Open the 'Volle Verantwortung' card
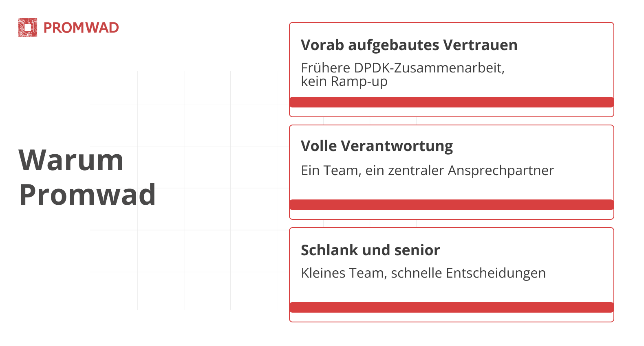The width and height of the screenshot is (644, 346). tap(452, 172)
